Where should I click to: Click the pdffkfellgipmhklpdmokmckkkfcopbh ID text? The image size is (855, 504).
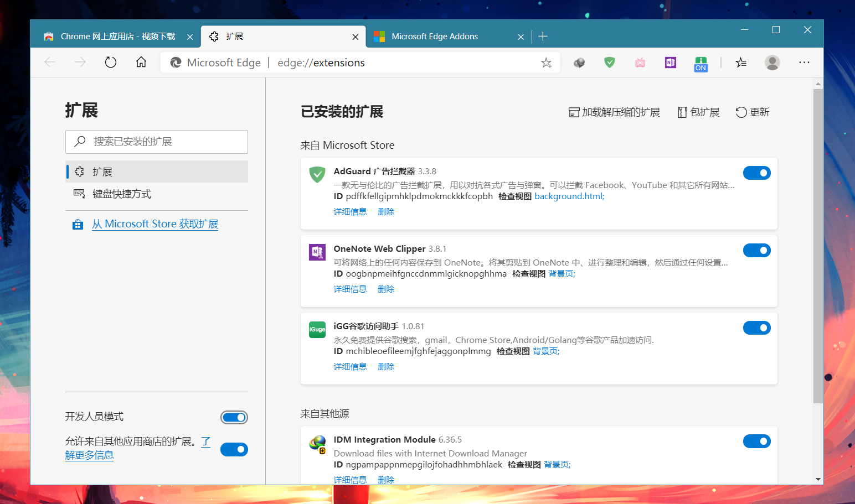419,196
